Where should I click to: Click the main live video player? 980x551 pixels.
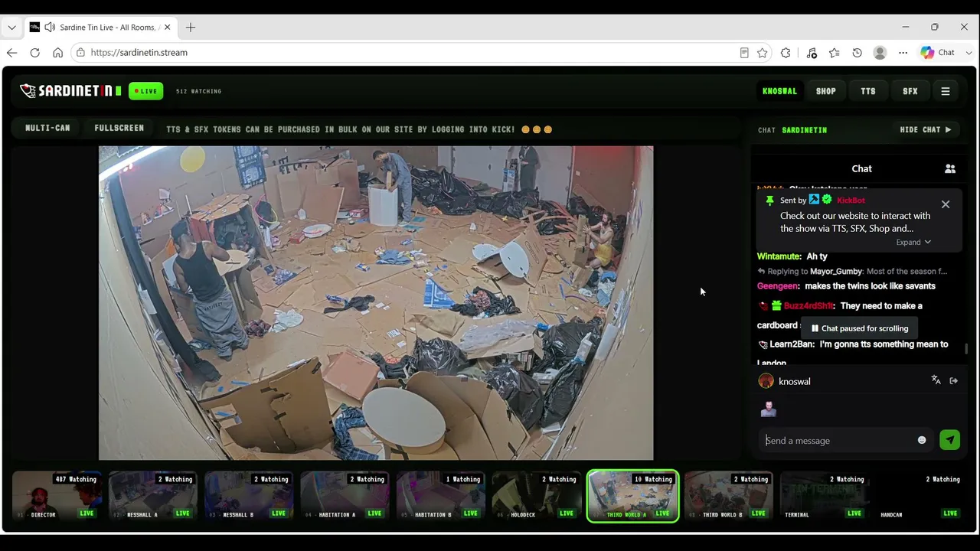point(376,303)
